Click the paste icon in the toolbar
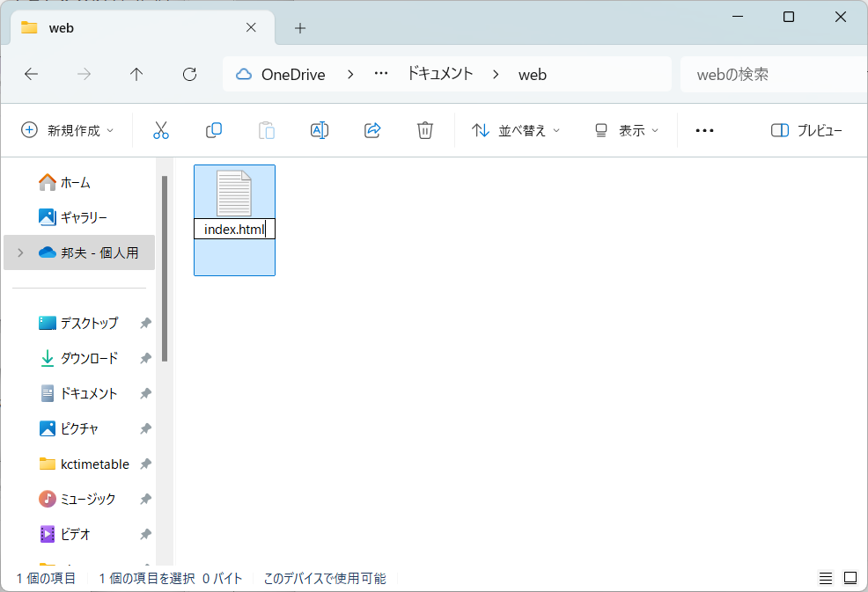868x592 pixels. (x=266, y=129)
